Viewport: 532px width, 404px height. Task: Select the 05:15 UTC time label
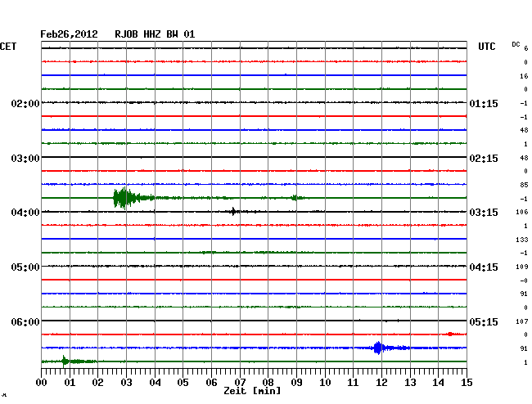click(x=484, y=321)
